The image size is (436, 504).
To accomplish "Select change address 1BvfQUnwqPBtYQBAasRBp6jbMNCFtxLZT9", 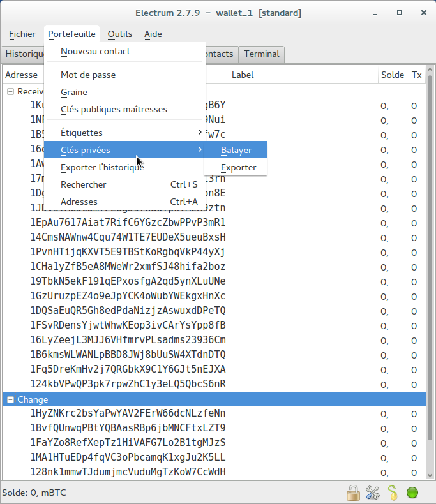I will click(x=128, y=428).
